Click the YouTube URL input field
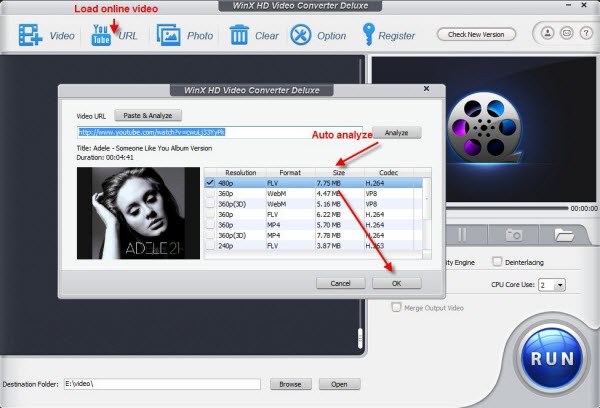 220,132
